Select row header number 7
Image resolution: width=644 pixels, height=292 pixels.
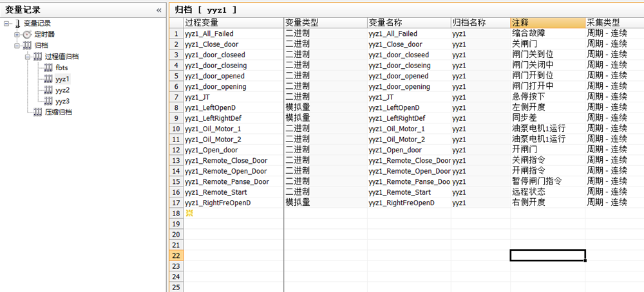[x=176, y=96]
